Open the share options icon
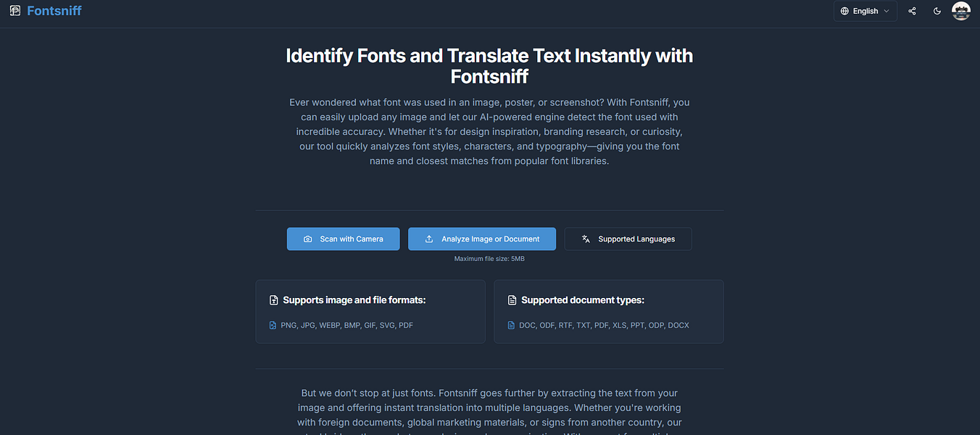This screenshot has width=980, height=435. [912, 11]
